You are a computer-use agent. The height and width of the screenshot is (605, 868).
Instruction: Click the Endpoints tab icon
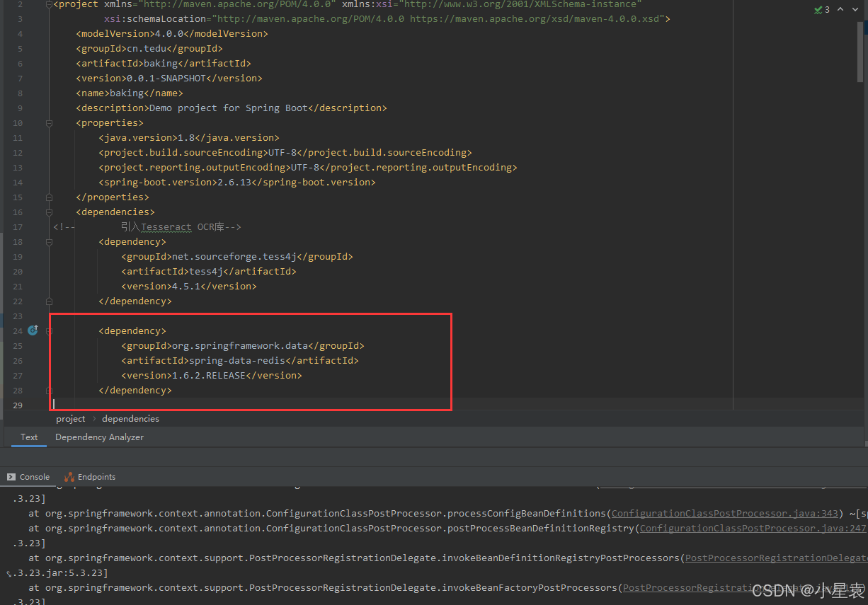coord(69,477)
